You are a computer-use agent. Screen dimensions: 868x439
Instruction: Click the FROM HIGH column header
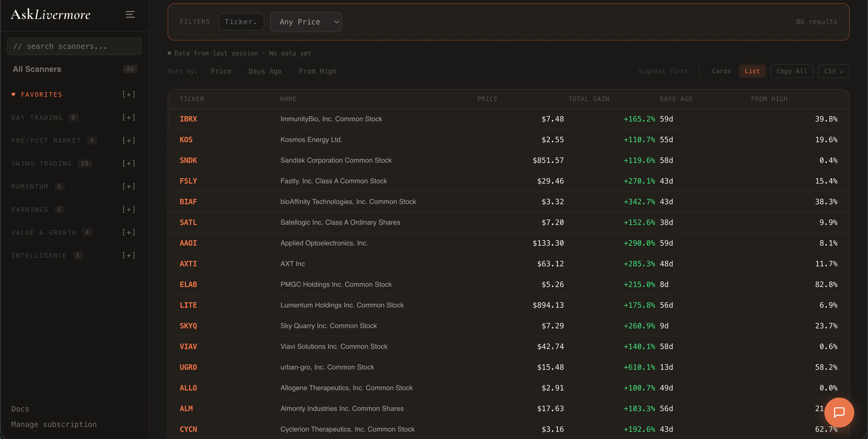coord(769,99)
